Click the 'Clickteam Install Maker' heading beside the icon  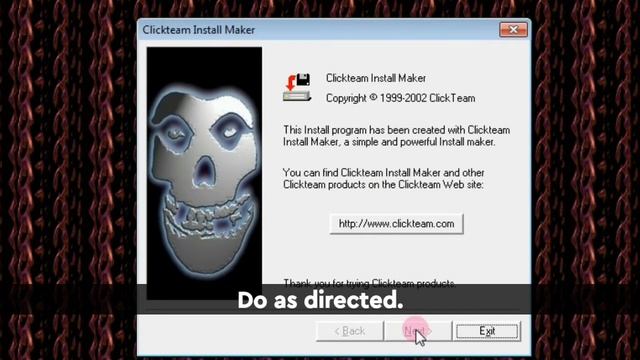[376, 78]
